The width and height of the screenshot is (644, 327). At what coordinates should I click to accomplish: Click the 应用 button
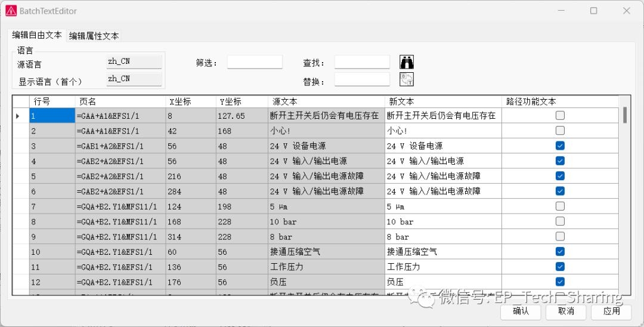611,311
